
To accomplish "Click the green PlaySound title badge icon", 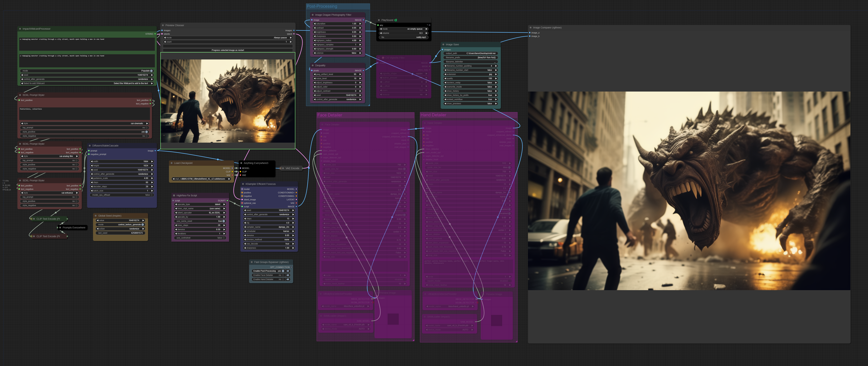I will coord(396,20).
